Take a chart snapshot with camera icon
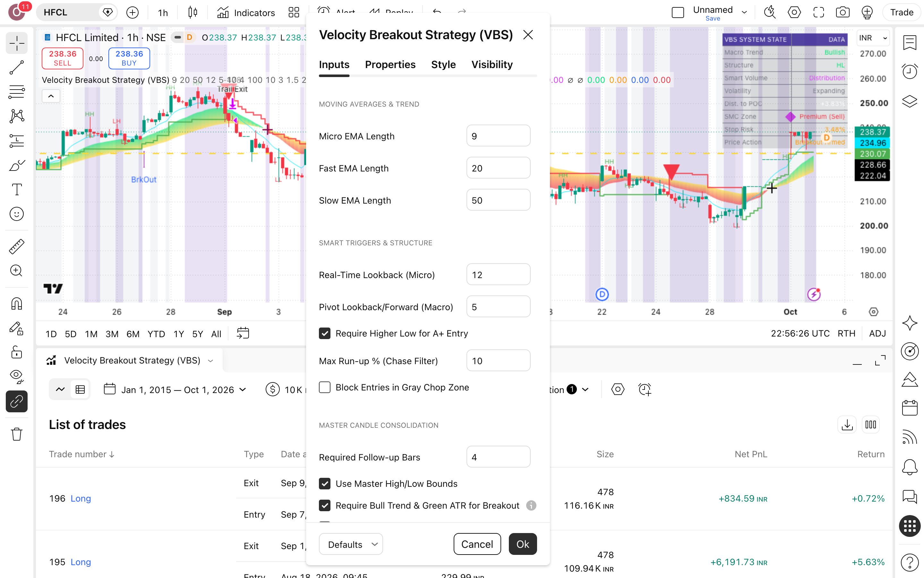924x578 pixels. pos(842,13)
